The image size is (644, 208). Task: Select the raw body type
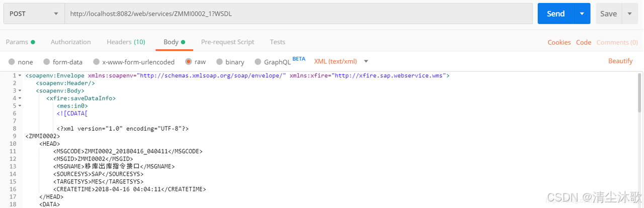click(195, 62)
